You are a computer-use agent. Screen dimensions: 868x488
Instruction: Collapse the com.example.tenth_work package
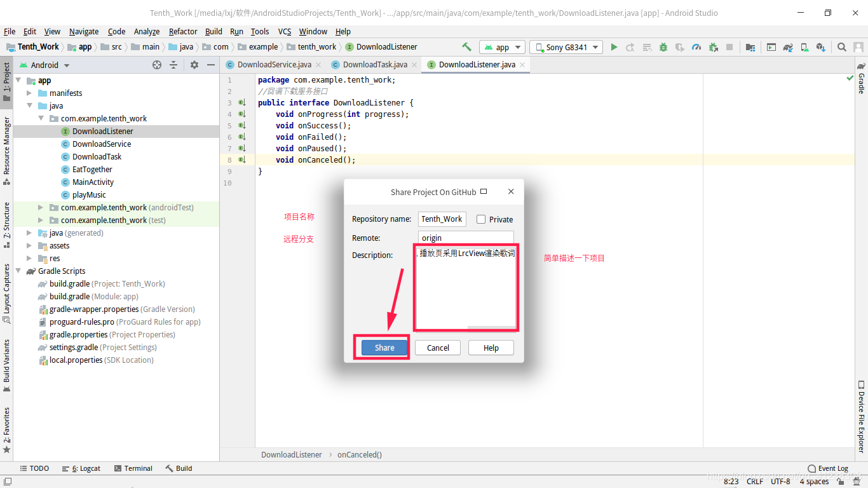coord(41,119)
